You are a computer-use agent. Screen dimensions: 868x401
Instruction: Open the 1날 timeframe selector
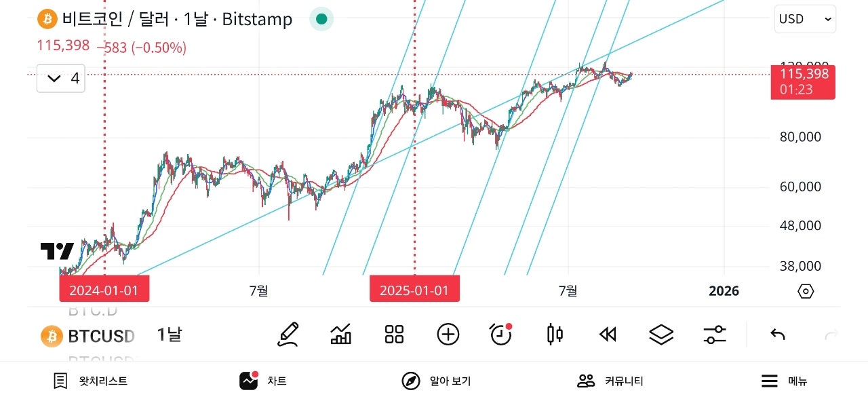(170, 335)
